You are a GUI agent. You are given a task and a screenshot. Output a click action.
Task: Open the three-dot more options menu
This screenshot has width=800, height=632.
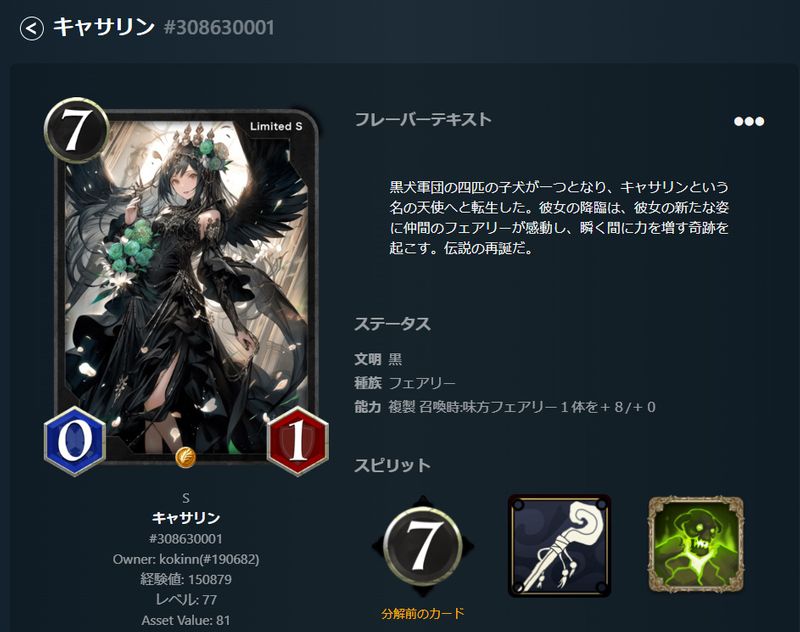[x=748, y=121]
